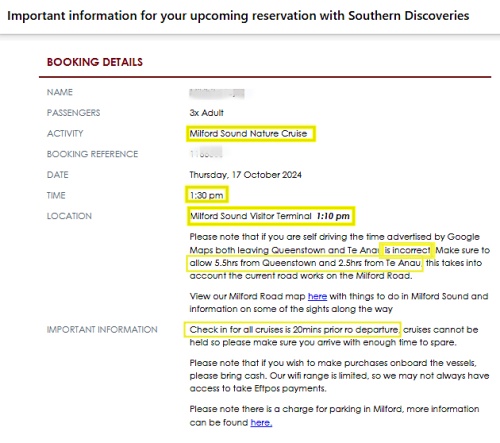
Task: Click the highlighted 'is incorrect' phrase
Action: point(407,250)
